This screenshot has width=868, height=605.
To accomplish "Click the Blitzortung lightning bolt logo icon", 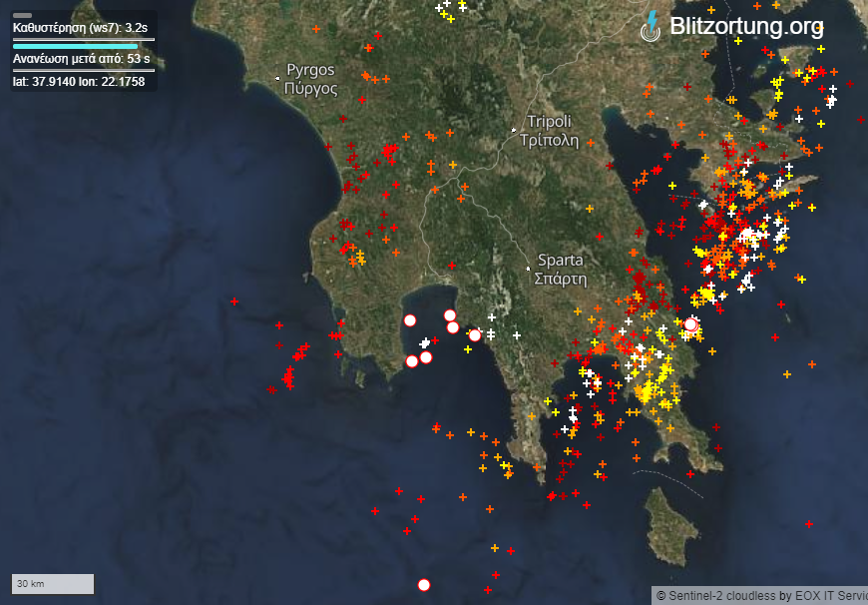I will (x=651, y=26).
